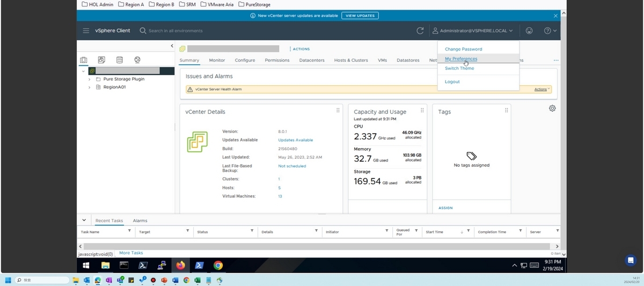644x286 pixels.
Task: Open the blue chat bubble icon
Action: (631, 260)
